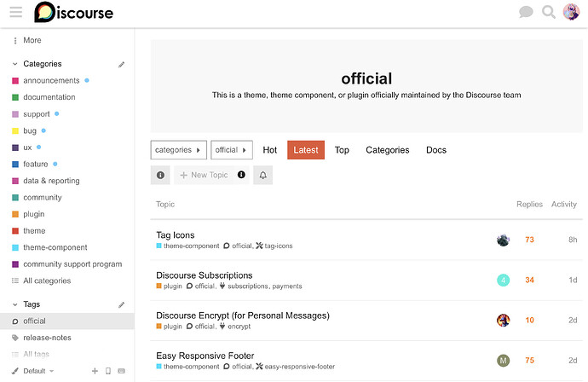Open All tags in sidebar
The width and height of the screenshot is (588, 382).
pos(36,354)
